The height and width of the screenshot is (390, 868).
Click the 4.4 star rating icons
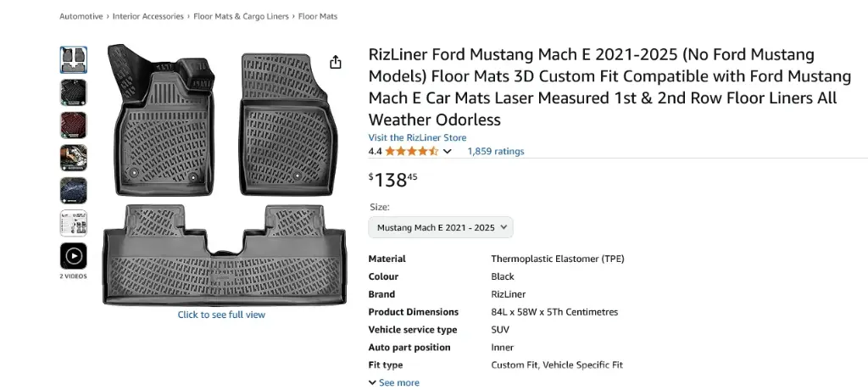pyautogui.click(x=411, y=152)
